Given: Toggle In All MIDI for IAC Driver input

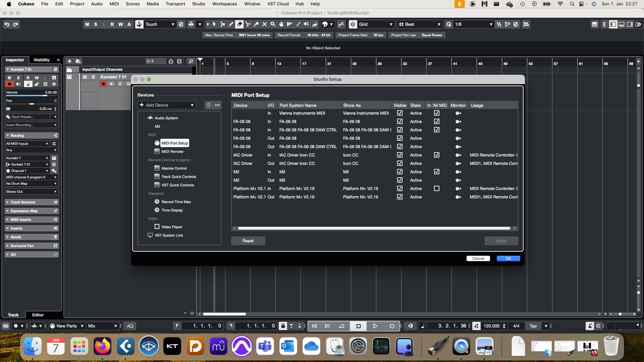Looking at the screenshot, I should [x=437, y=155].
